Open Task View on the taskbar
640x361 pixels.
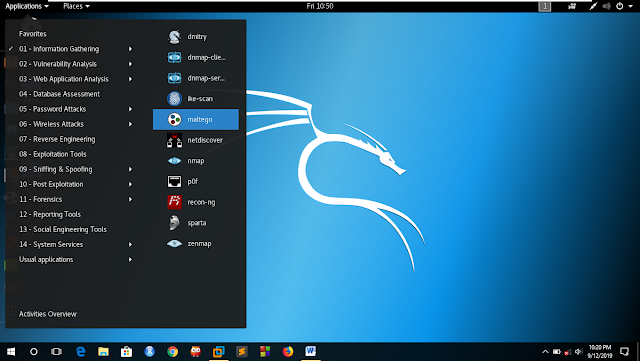point(56,352)
